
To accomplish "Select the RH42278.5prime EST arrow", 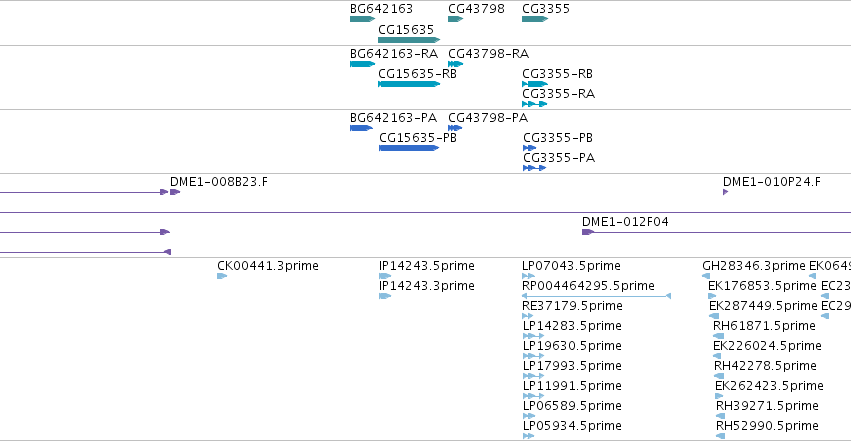I will [x=719, y=376].
